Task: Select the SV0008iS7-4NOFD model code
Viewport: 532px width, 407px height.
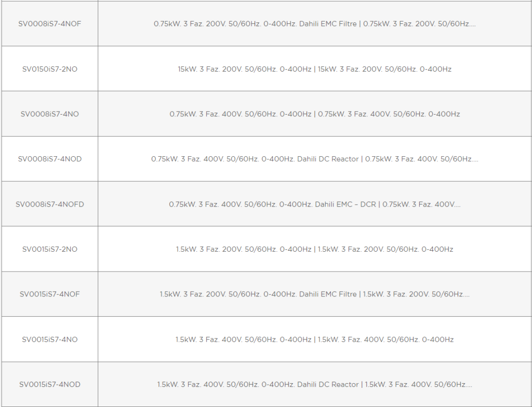Action: coord(49,204)
